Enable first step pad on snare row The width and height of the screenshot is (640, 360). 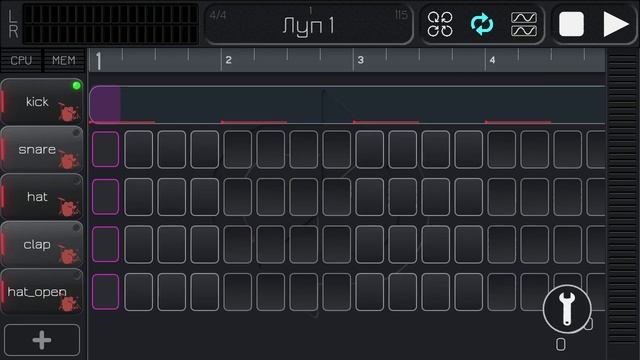pyautogui.click(x=105, y=149)
